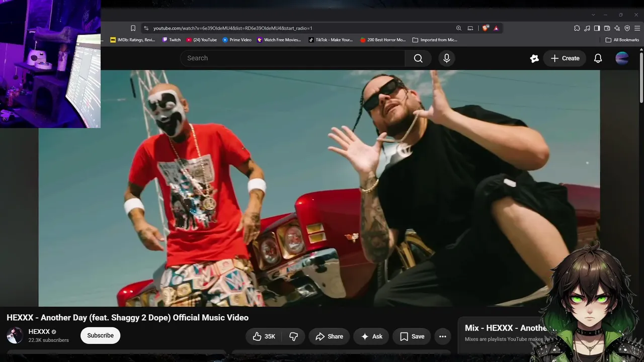Share the video using Share button
This screenshot has width=644, height=362.
(329, 336)
